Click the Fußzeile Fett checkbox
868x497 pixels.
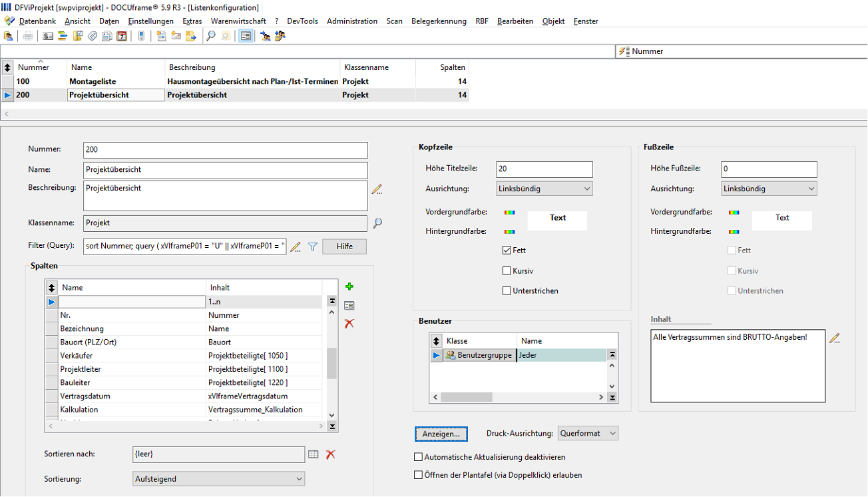point(732,250)
